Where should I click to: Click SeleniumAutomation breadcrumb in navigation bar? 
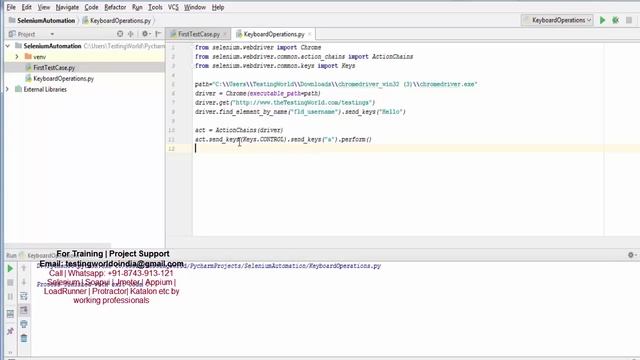[42, 20]
